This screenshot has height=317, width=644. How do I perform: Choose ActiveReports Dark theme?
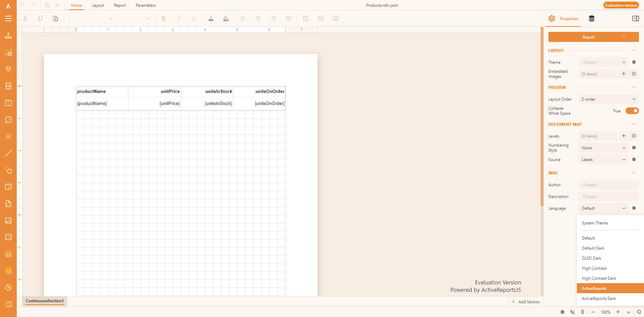tap(599, 299)
